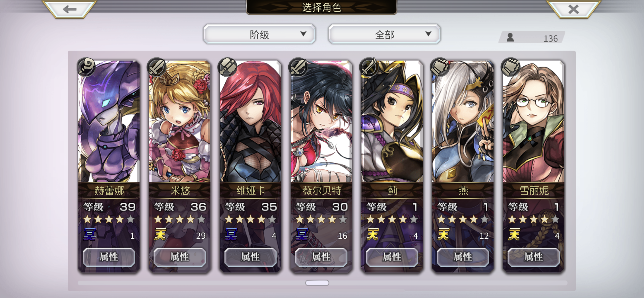Screen dimensions: 644x298
Task: Click the staff class icon on 赫蕾娜
Action: click(x=86, y=67)
